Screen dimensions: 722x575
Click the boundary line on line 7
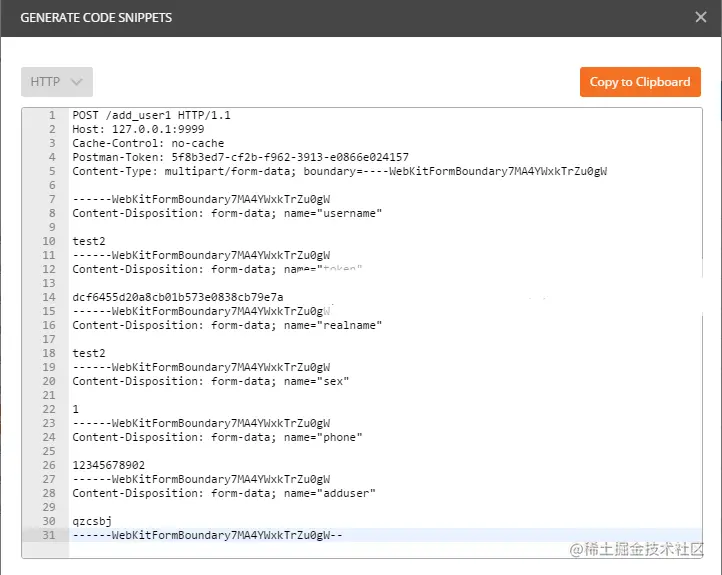tap(201, 199)
